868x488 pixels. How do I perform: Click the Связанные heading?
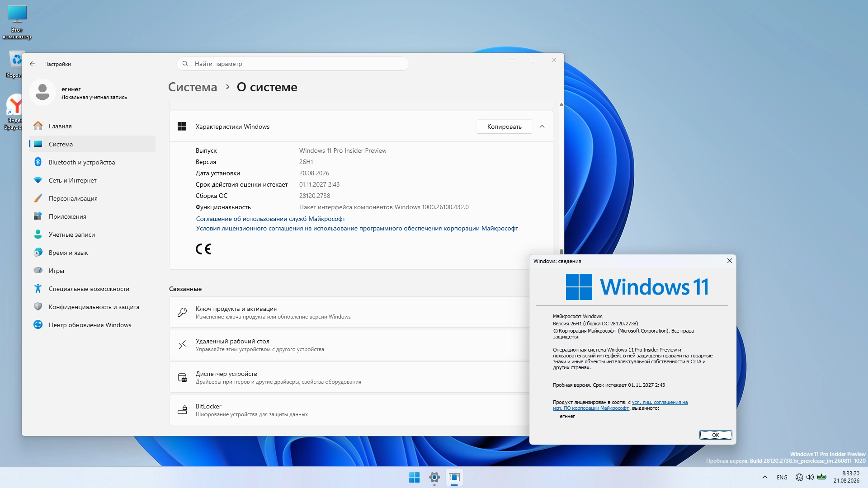185,289
